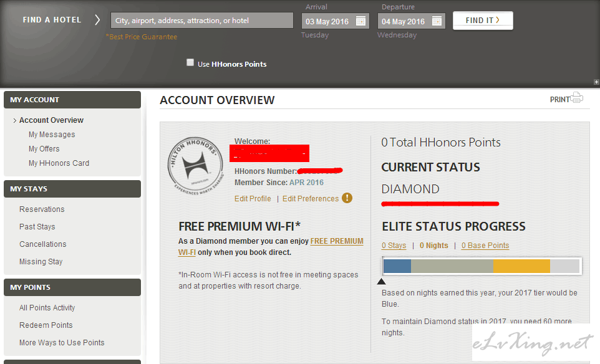The width and height of the screenshot is (600, 364).
Task: Open My HHonors Card
Action: click(x=59, y=163)
